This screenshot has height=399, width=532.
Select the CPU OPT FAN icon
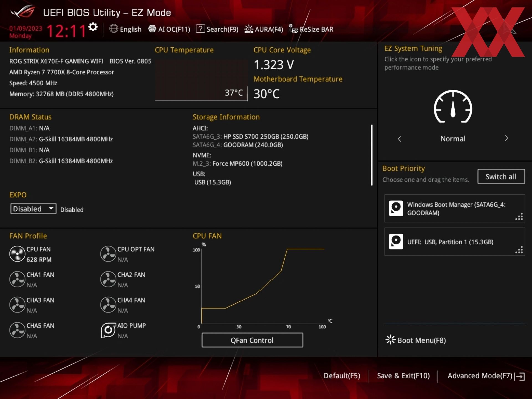[108, 254]
